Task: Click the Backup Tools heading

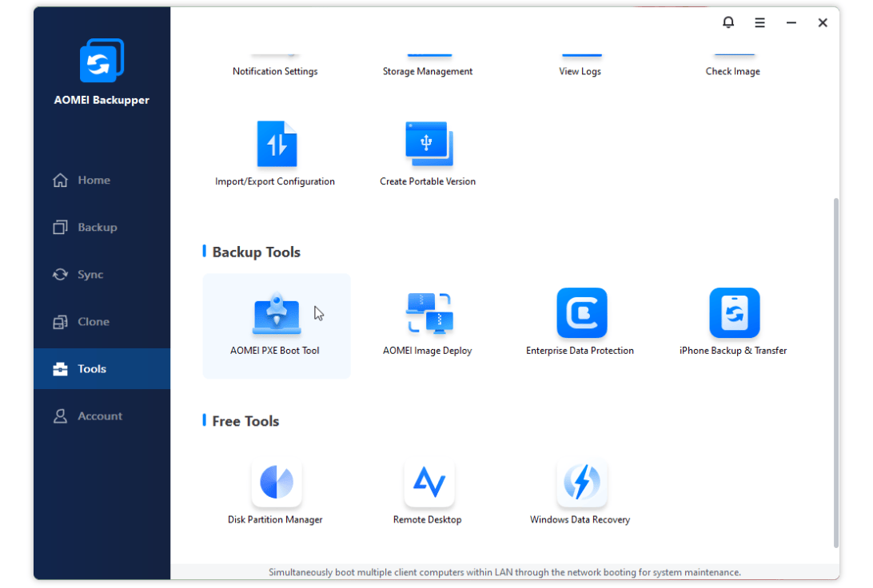Action: (x=256, y=252)
